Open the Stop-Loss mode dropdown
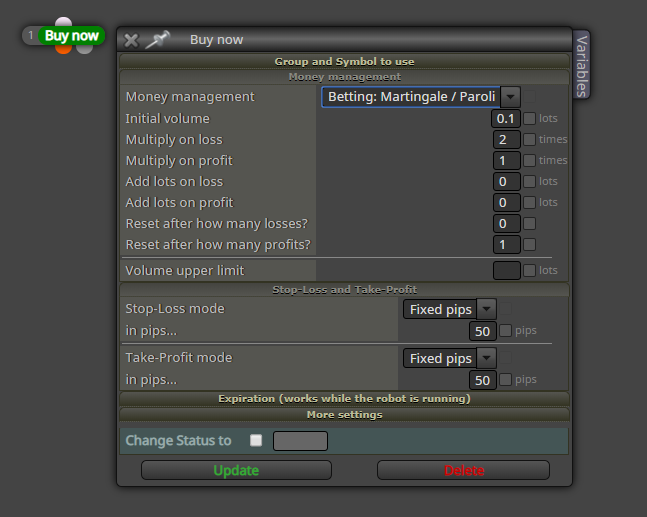Screen dimensions: 647x517 click(x=486, y=309)
